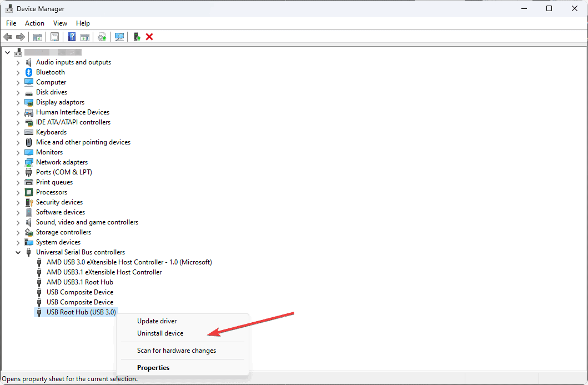Select the Bluetooth category in device tree
This screenshot has width=588, height=385.
49,72
